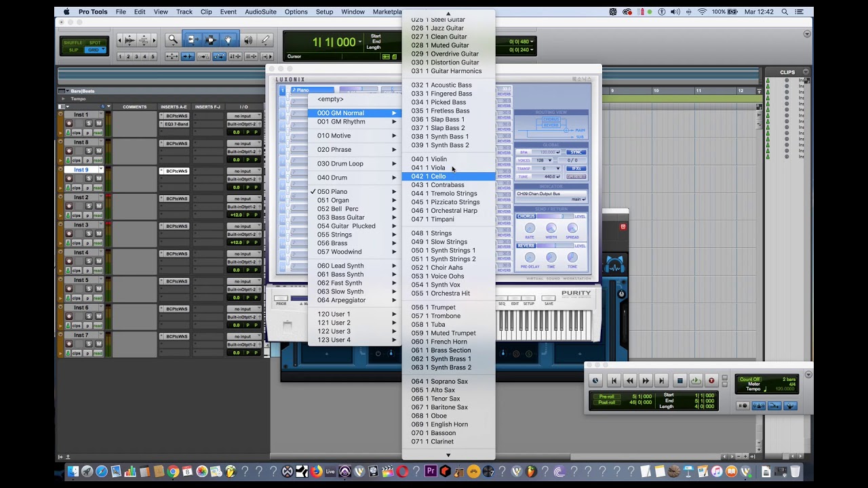
Task: Open the Grid mode dropdown
Action: coord(102,49)
